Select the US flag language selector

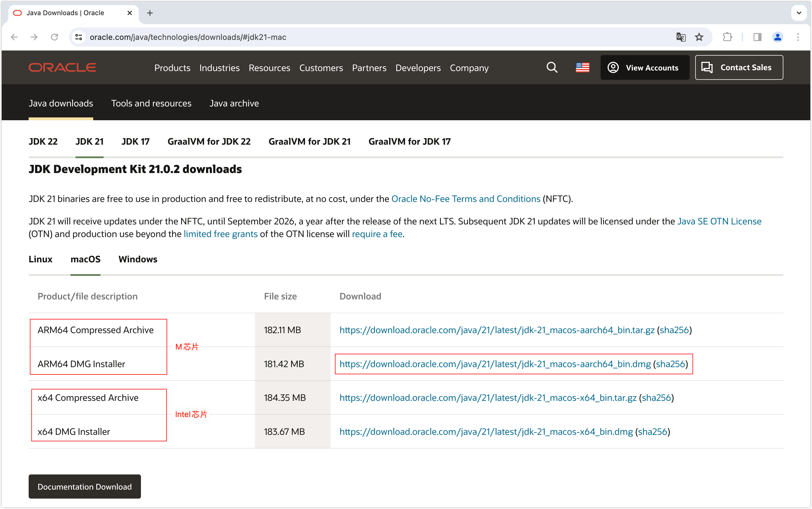(582, 67)
